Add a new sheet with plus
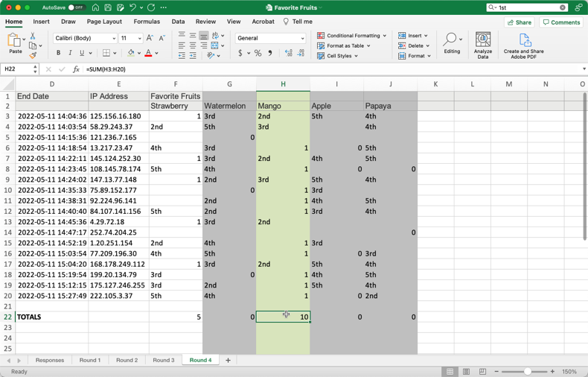This screenshot has height=377, width=588. click(x=228, y=360)
